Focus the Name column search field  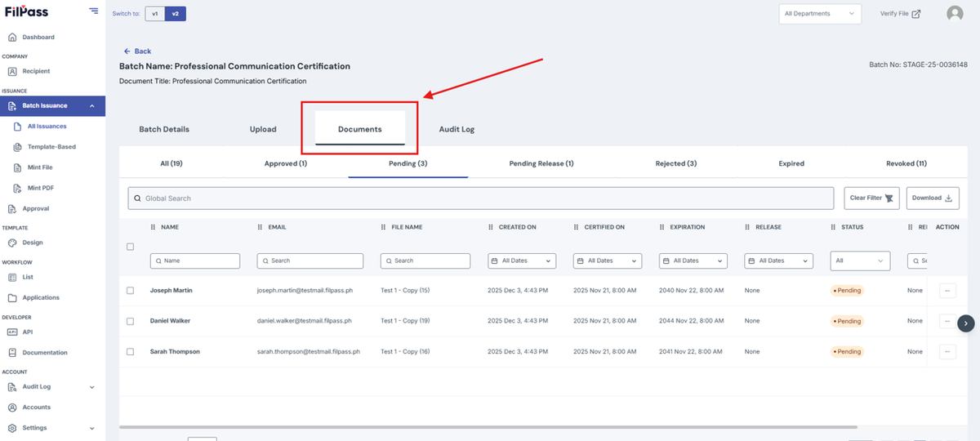[195, 261]
